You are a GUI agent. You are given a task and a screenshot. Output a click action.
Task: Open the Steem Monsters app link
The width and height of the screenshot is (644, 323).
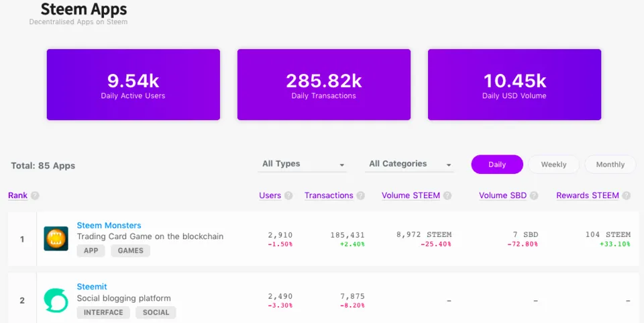pyautogui.click(x=109, y=226)
